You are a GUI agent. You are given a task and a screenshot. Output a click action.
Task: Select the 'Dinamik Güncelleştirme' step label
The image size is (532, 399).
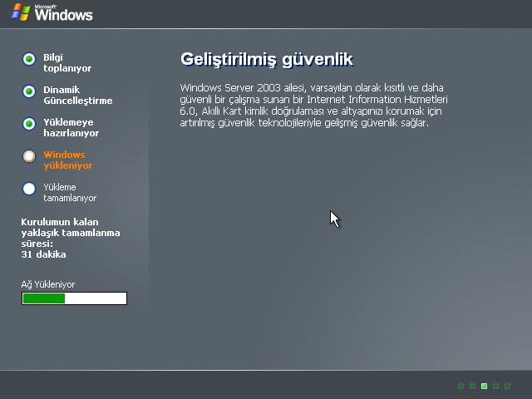coord(77,95)
